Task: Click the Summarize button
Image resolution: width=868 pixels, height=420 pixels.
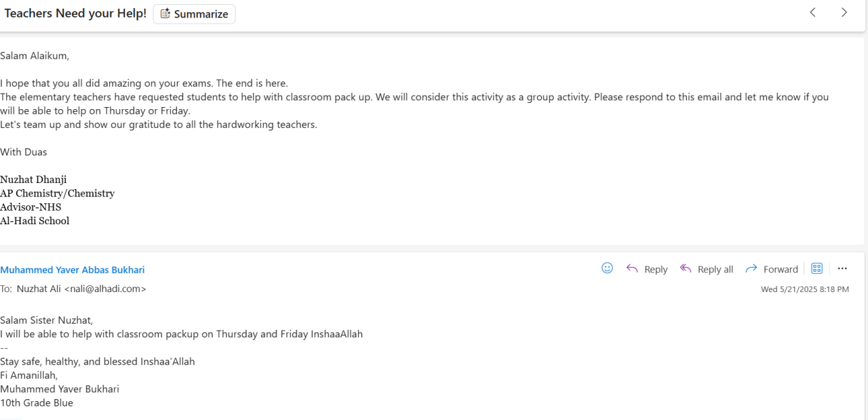Action: coord(194,14)
